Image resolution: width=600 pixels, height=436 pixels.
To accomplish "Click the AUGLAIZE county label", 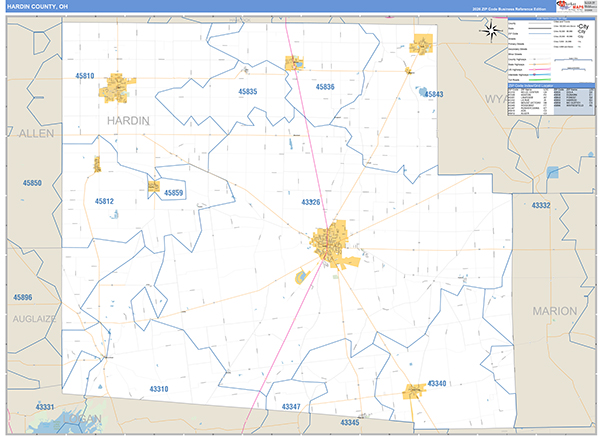I will tap(34, 319).
